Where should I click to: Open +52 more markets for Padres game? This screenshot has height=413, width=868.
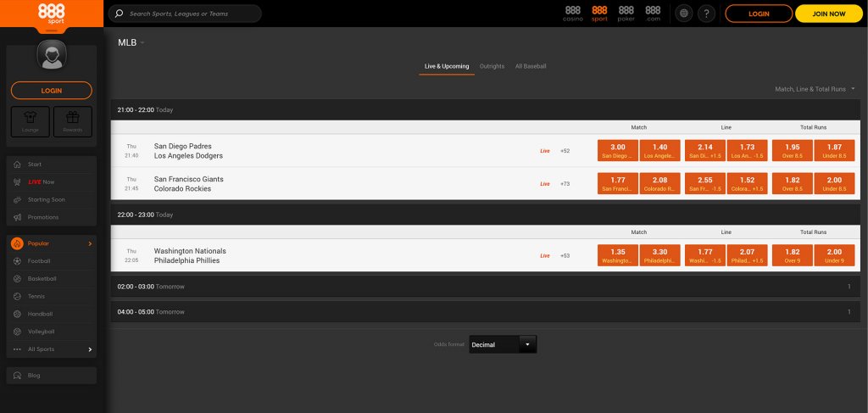(x=565, y=151)
